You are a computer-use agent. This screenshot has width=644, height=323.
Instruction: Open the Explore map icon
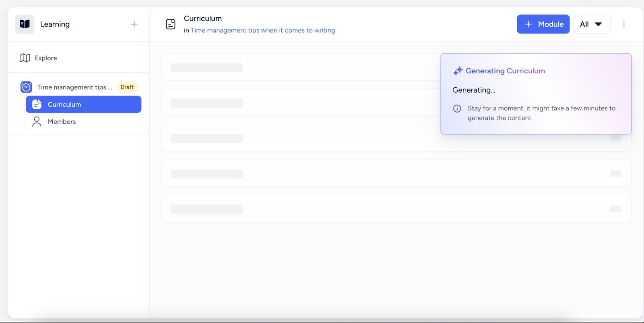[x=25, y=58]
